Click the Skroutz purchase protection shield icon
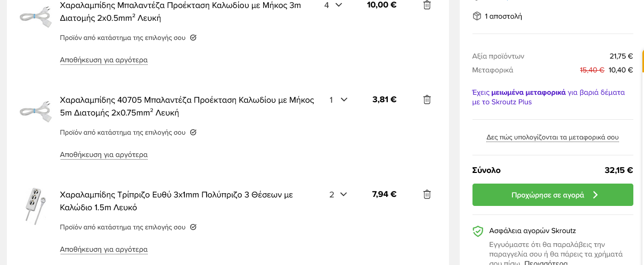644x265 pixels. pos(477,231)
